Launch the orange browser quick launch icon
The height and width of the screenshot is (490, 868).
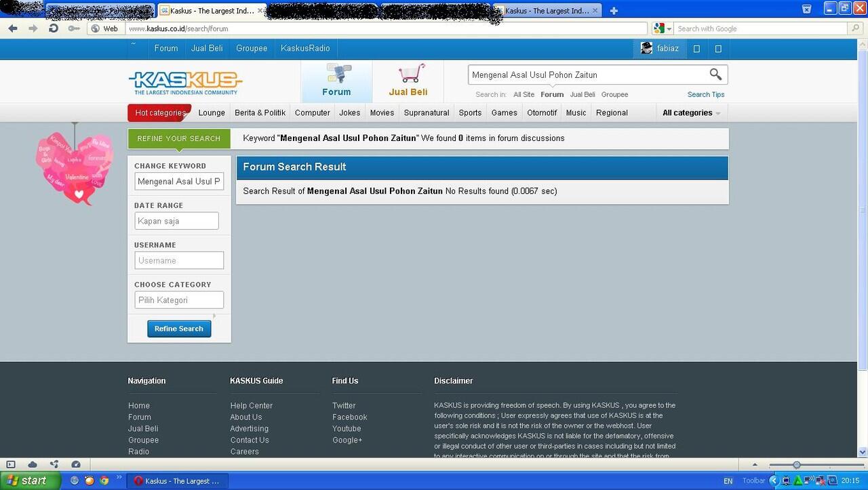click(x=90, y=481)
